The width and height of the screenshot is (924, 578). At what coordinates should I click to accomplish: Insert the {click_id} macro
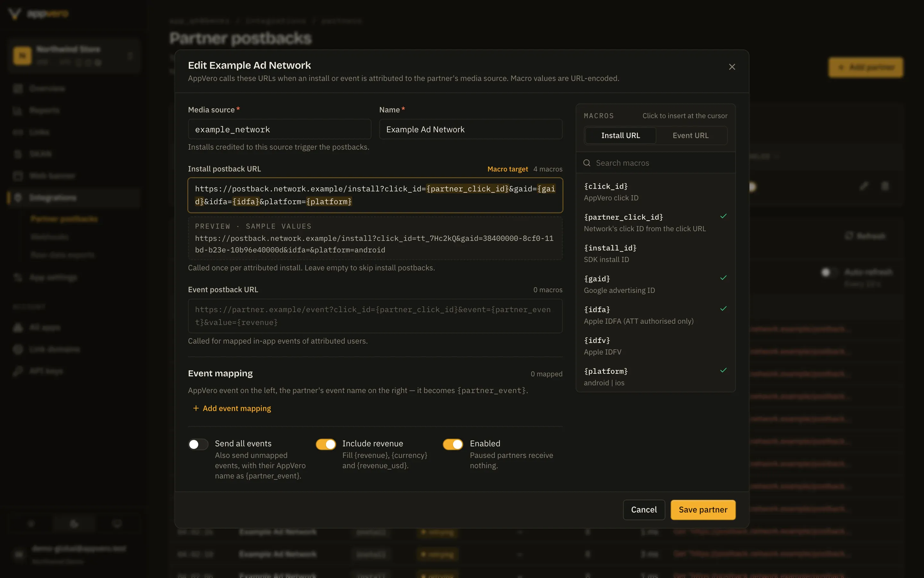(655, 191)
